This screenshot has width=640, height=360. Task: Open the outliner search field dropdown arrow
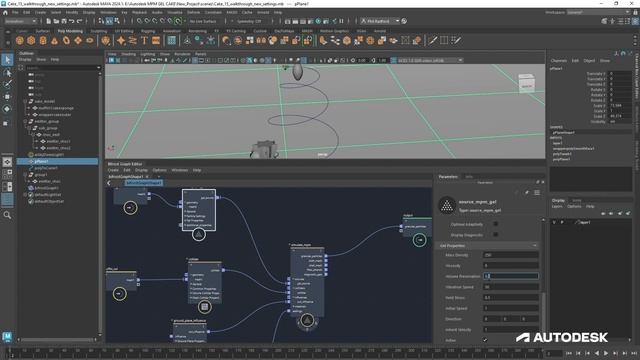[x=98, y=68]
